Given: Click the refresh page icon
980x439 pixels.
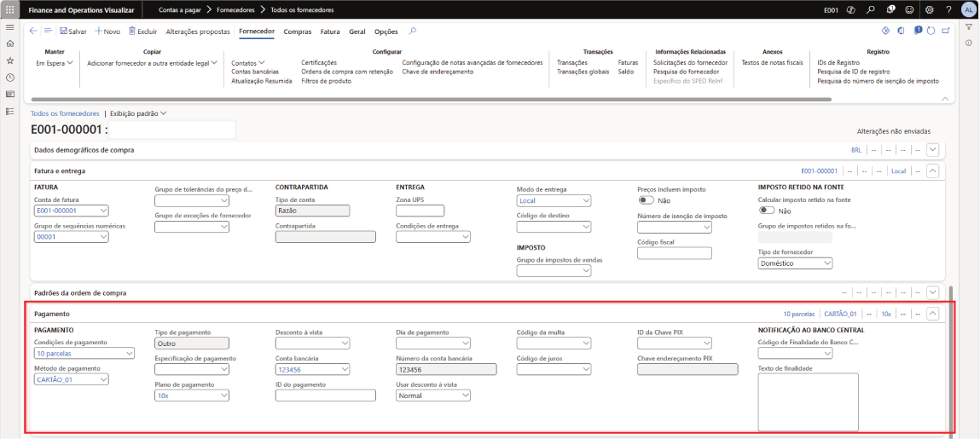Looking at the screenshot, I should [x=931, y=32].
